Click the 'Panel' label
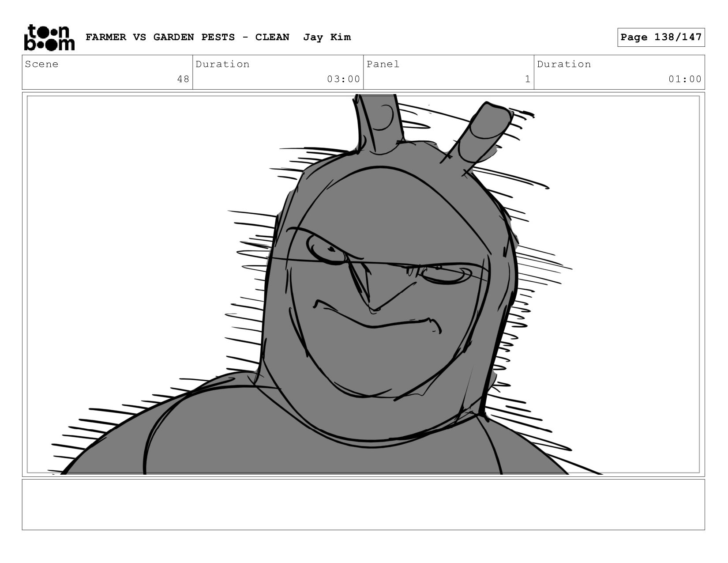Viewport: 728px width, 563px height. (x=383, y=64)
